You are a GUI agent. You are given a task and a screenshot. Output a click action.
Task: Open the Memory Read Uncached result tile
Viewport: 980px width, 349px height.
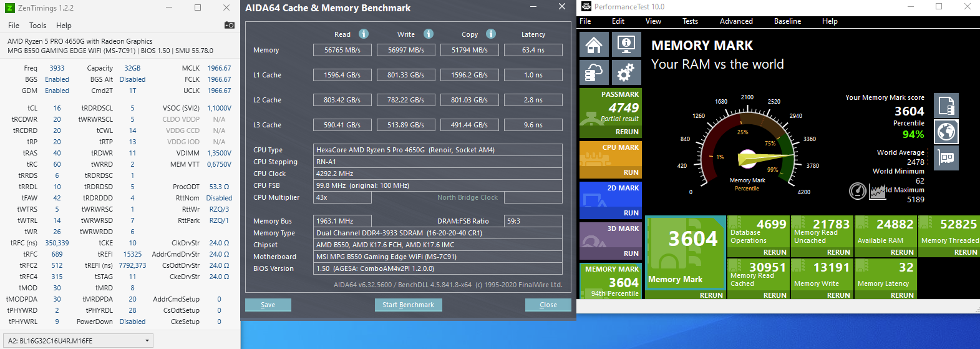pyautogui.click(x=822, y=236)
